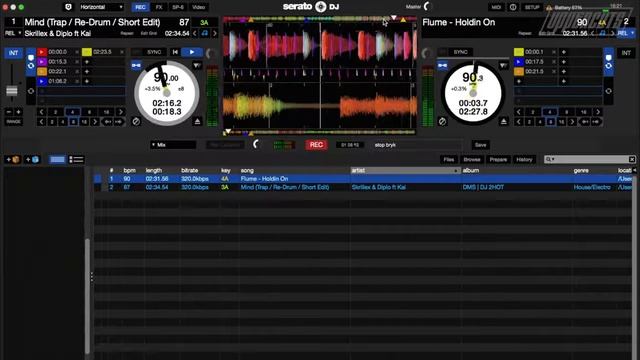Click the RANGE button on deck 1
The height and width of the screenshot is (360, 640).
(13, 122)
